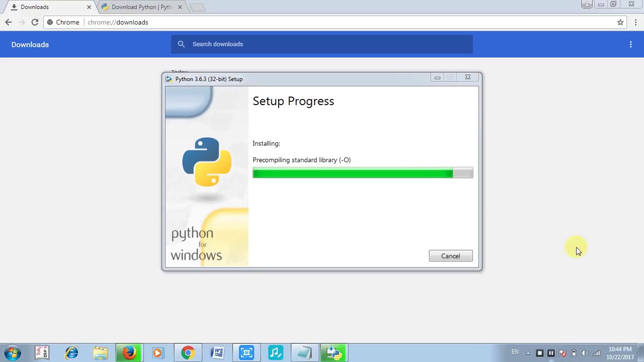This screenshot has width=644, height=362.
Task: Switch to the Download Python tab
Action: point(141,7)
